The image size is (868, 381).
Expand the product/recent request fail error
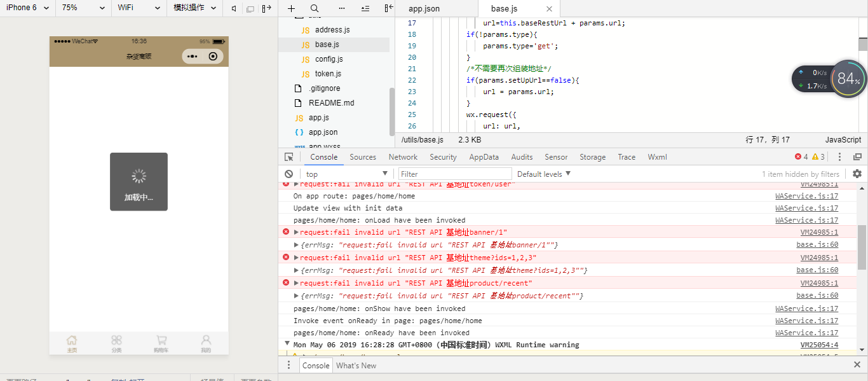(296, 283)
